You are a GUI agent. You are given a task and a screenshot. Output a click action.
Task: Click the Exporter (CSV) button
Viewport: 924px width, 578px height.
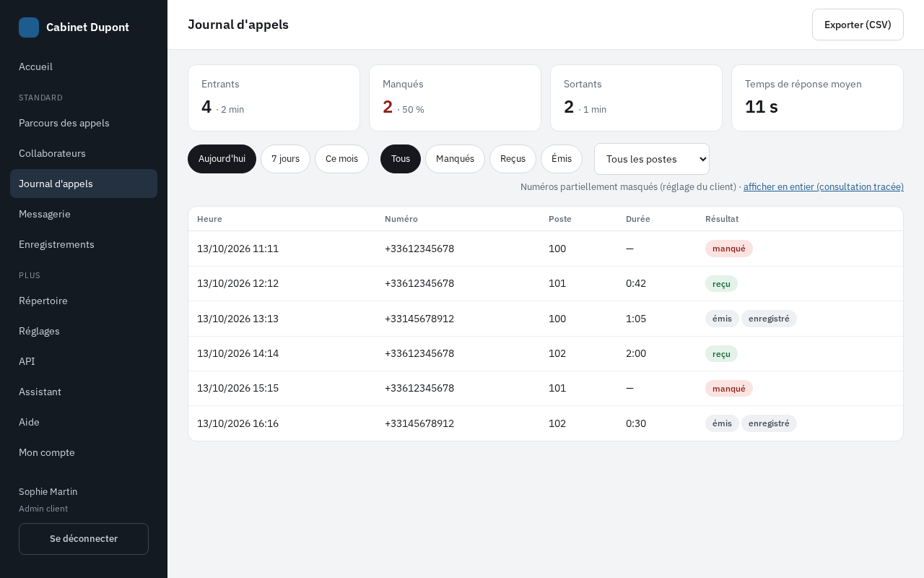(858, 25)
